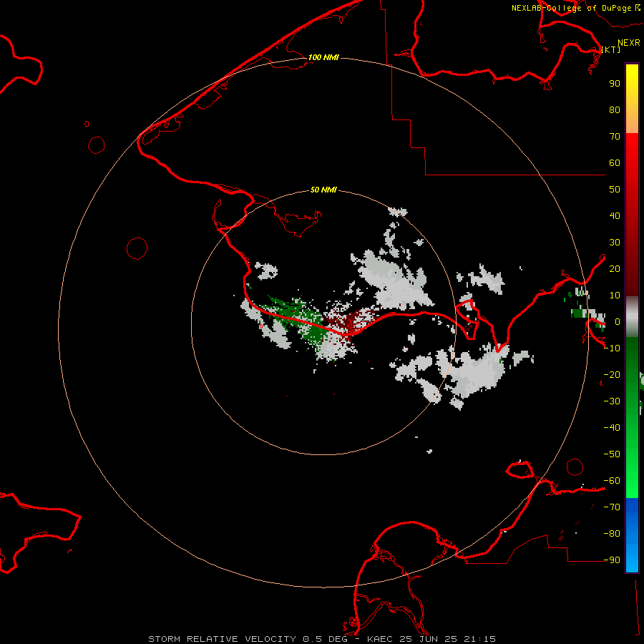This screenshot has width=644, height=644.
Task: Select the 50 value on velocity scale
Action: [615, 190]
